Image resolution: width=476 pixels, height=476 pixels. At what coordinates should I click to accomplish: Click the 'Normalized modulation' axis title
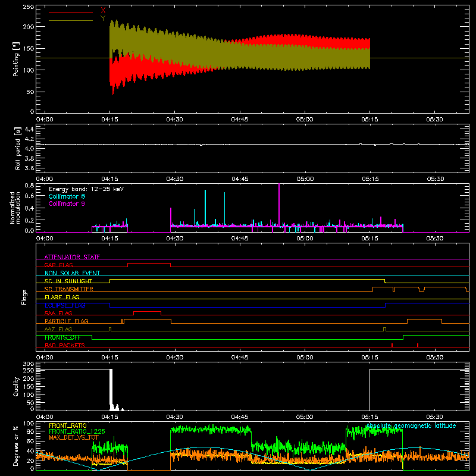tap(15, 208)
